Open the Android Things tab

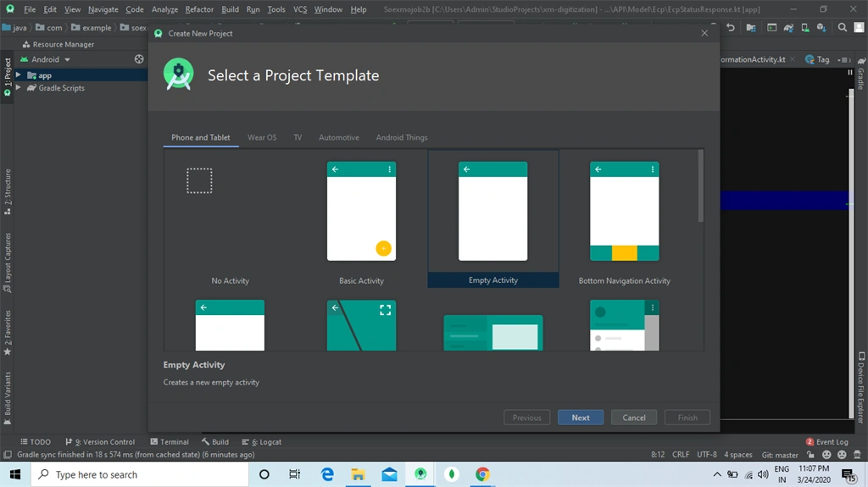[402, 137]
